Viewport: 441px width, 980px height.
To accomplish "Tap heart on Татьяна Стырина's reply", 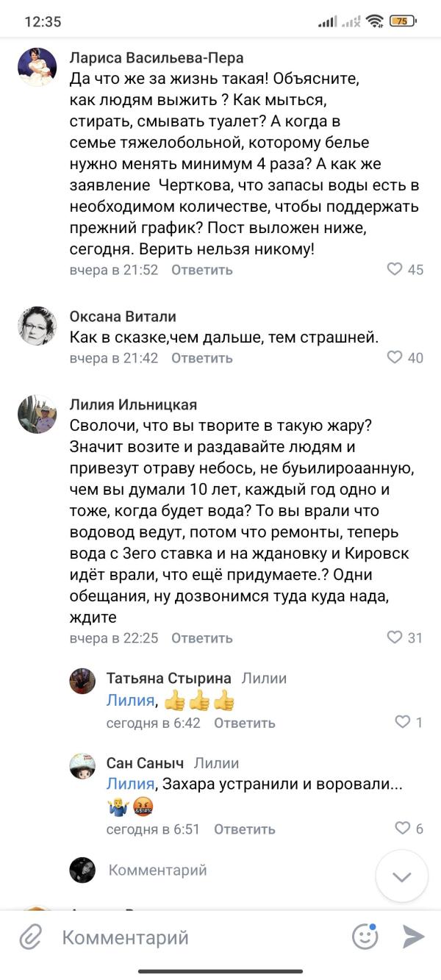I will tap(403, 722).
